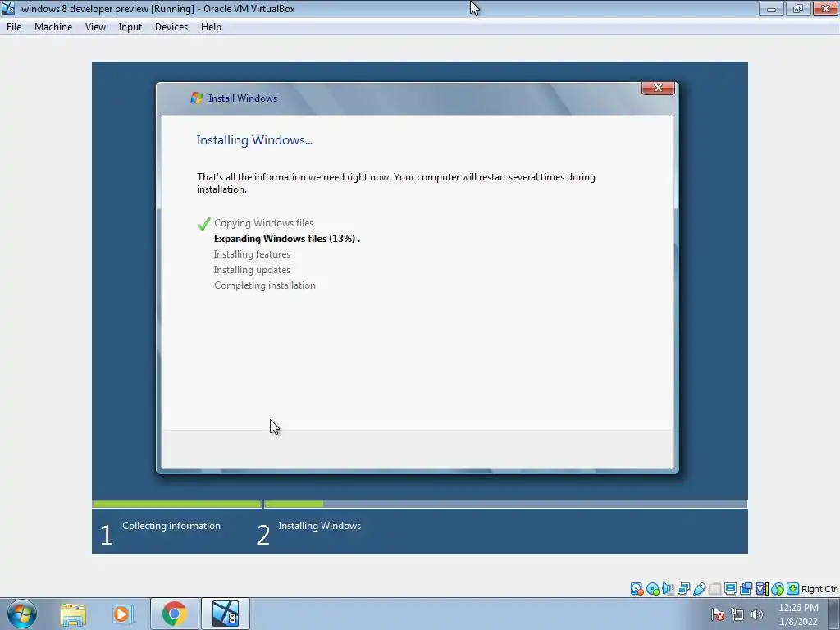Open Google Chrome from the taskbar
This screenshot has width=840, height=630.
(x=174, y=614)
